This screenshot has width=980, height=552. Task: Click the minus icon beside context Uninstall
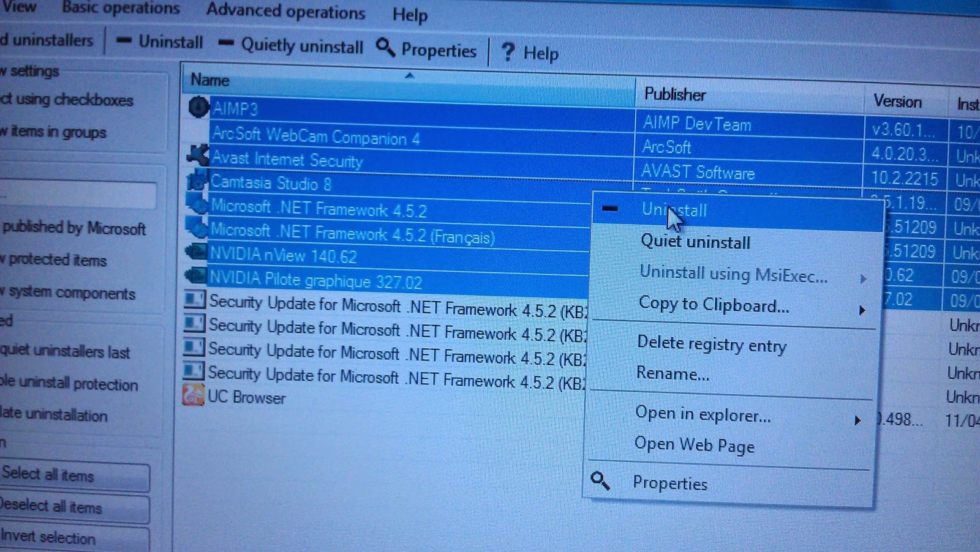click(609, 208)
